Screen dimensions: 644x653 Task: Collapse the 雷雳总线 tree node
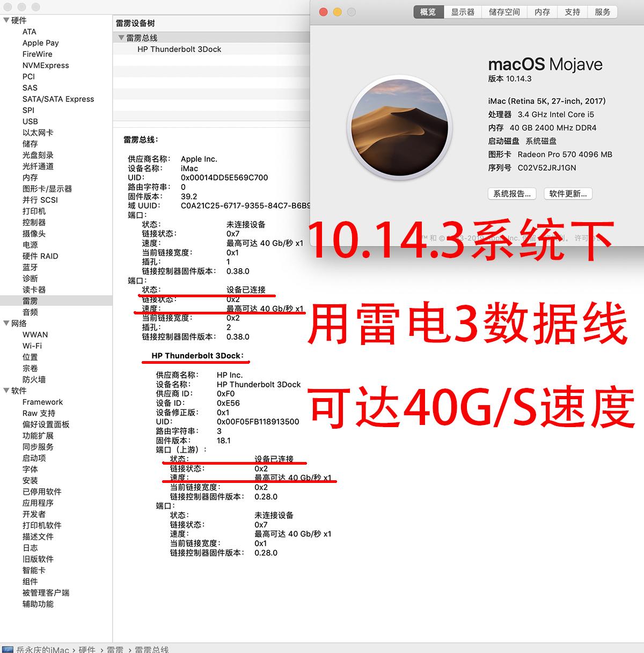coord(121,38)
